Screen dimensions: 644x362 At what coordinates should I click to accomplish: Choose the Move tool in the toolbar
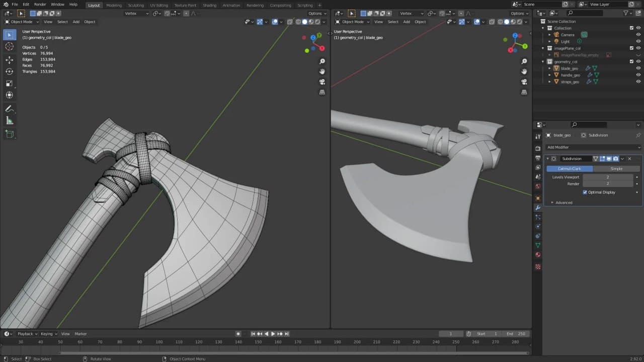point(9,60)
